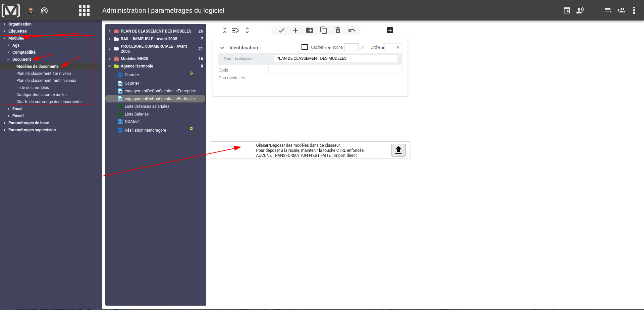Screen dimensions: 644x310
Task: Open the calendar icon in the top bar
Action: [567, 10]
